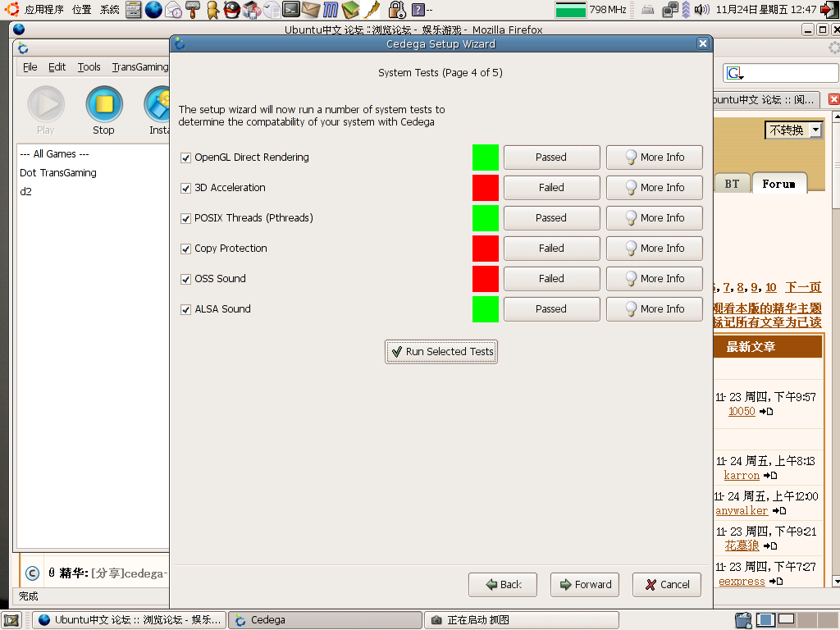Uncheck the OpenGL Direct Rendering test

186,157
